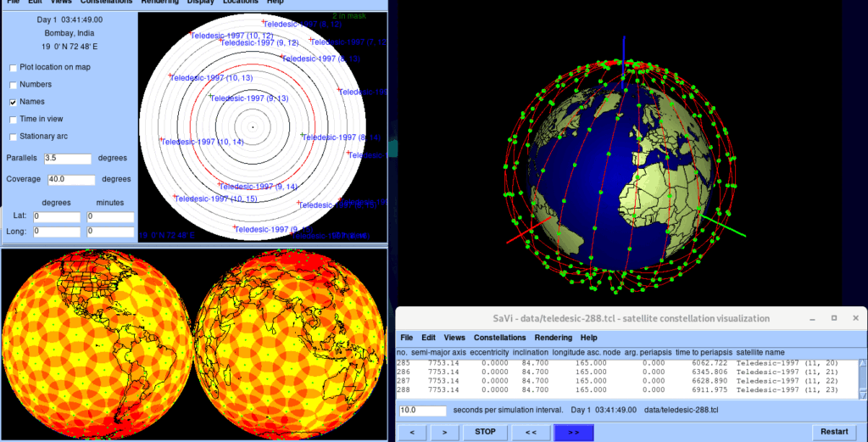Enable the Time in view checkbox
Screen dimensions: 868x442
(14, 120)
